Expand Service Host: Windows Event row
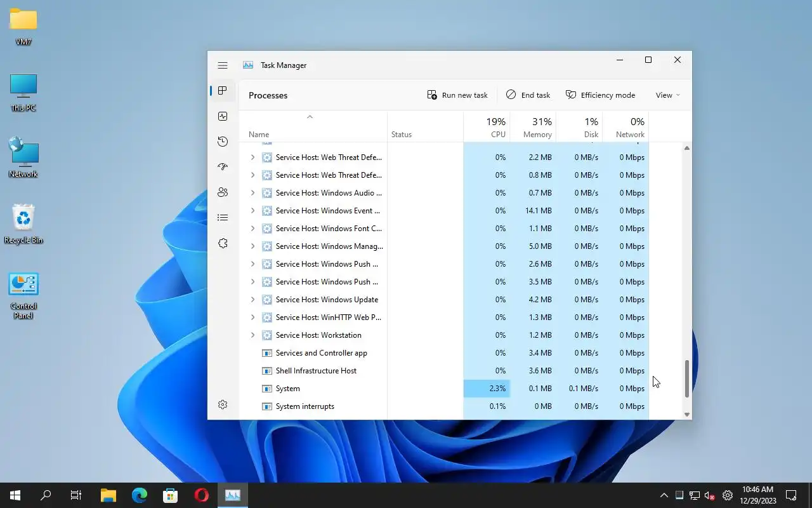812x508 pixels. coord(252,211)
